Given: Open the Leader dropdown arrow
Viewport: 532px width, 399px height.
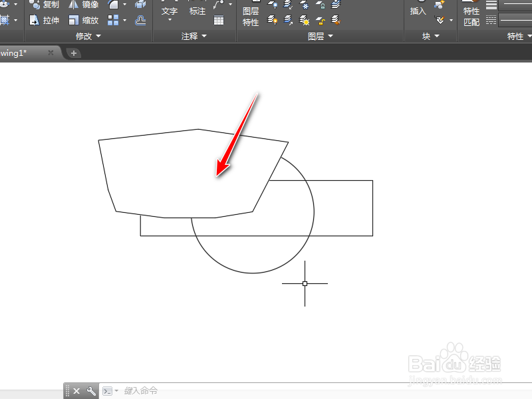Looking at the screenshot, I should pyautogui.click(x=230, y=5).
